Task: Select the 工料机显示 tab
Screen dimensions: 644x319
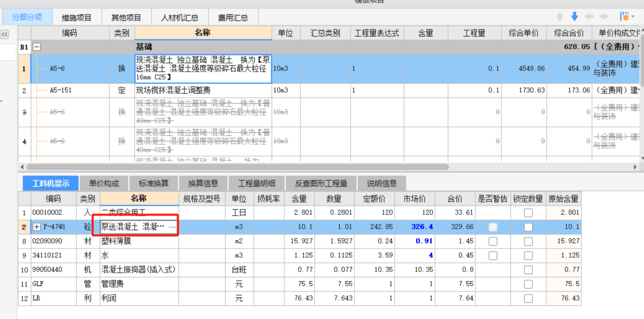Action: (x=51, y=183)
